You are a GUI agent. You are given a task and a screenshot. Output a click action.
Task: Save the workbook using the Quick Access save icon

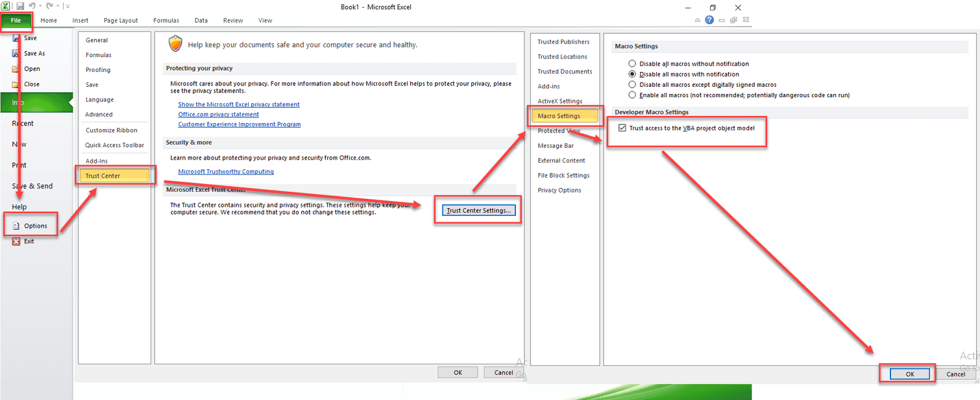pos(19,6)
